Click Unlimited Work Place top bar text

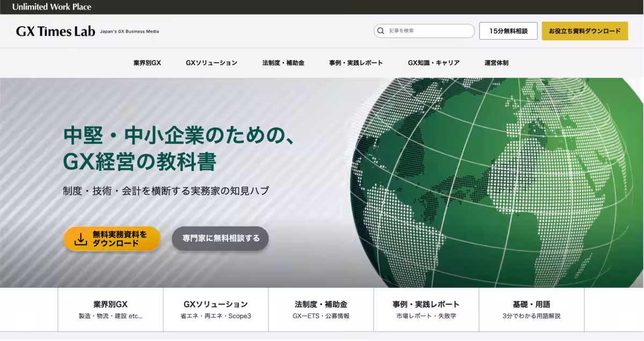(x=52, y=7)
